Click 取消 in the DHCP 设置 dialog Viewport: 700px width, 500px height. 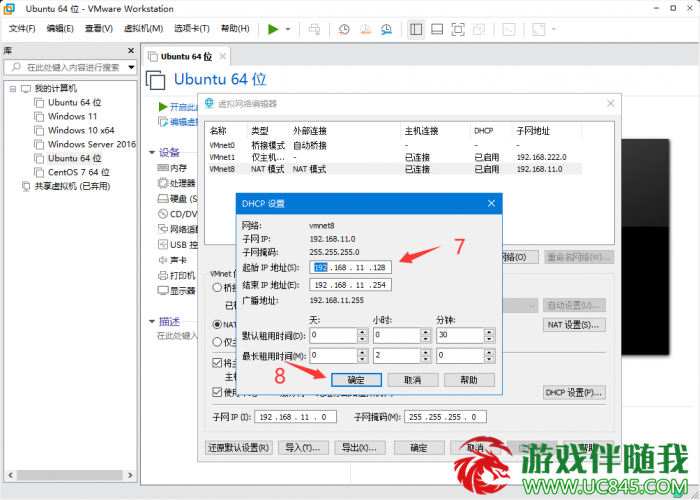[412, 380]
